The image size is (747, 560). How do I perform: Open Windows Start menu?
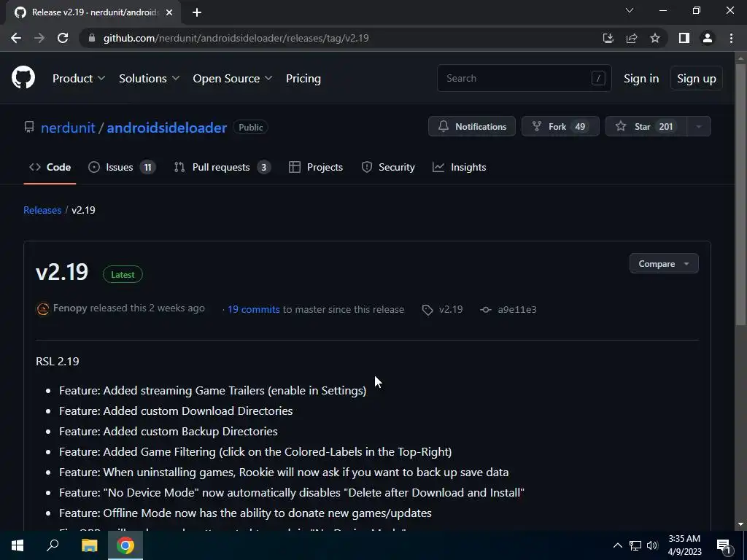pyautogui.click(x=18, y=545)
